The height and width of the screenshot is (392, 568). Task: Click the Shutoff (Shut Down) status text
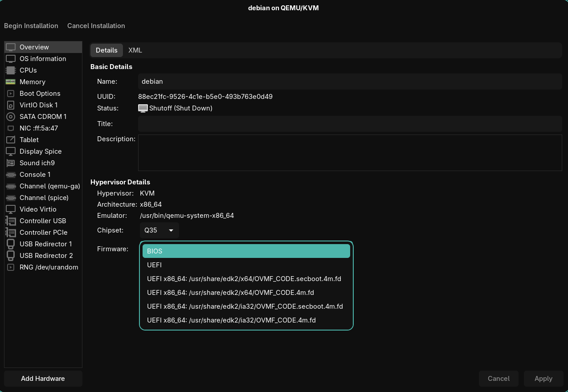pos(181,108)
